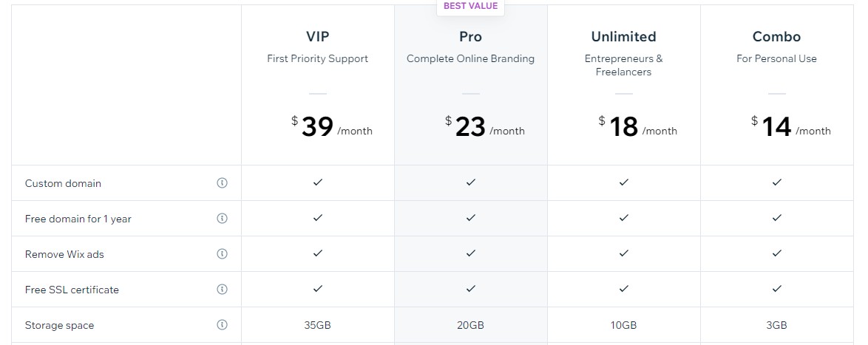
Task: Click the BEST VALUE badge
Action: click(470, 7)
